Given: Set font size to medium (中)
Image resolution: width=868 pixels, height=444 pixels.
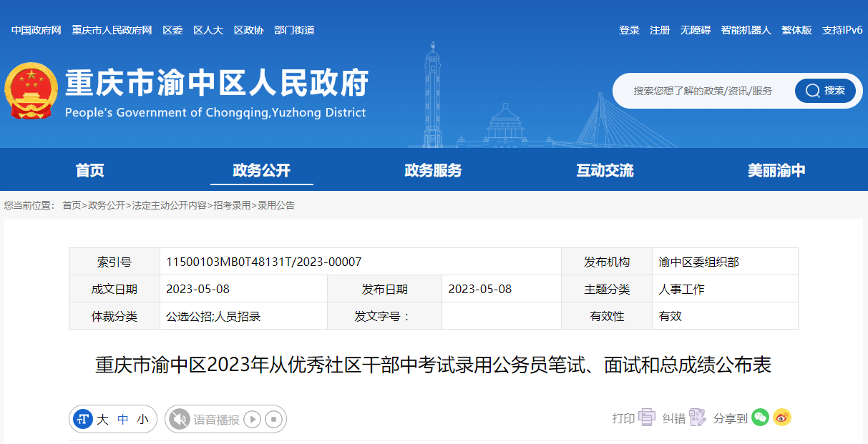Looking at the screenshot, I should (123, 420).
